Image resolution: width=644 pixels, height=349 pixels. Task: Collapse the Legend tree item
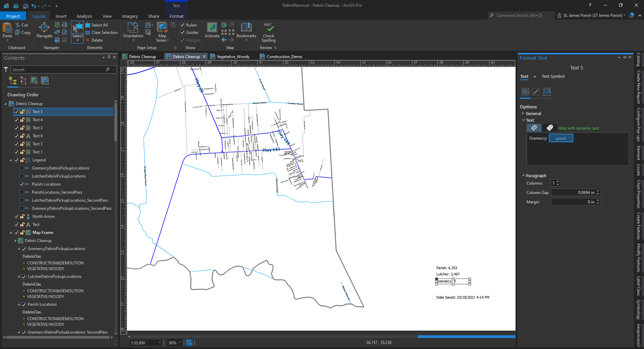(11, 160)
